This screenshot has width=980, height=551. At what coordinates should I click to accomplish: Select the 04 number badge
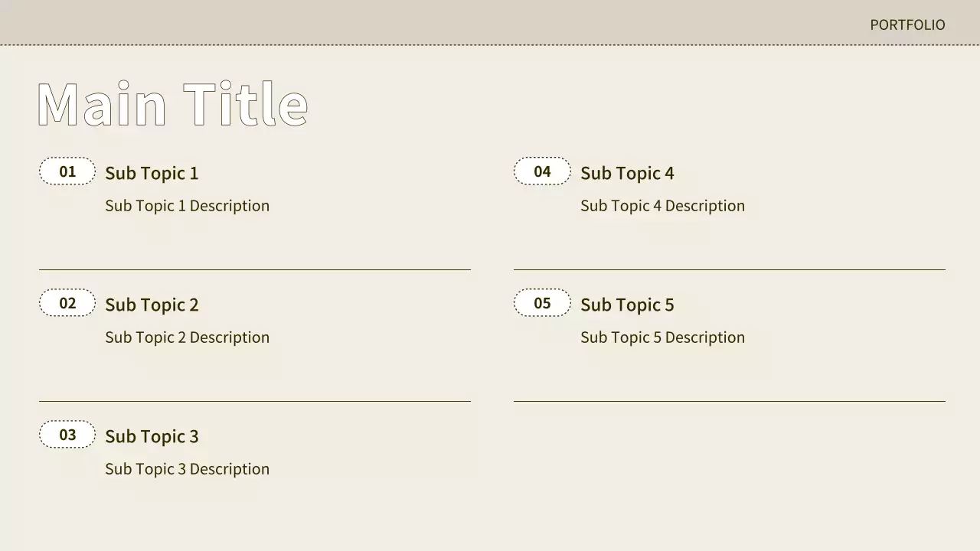click(x=542, y=171)
